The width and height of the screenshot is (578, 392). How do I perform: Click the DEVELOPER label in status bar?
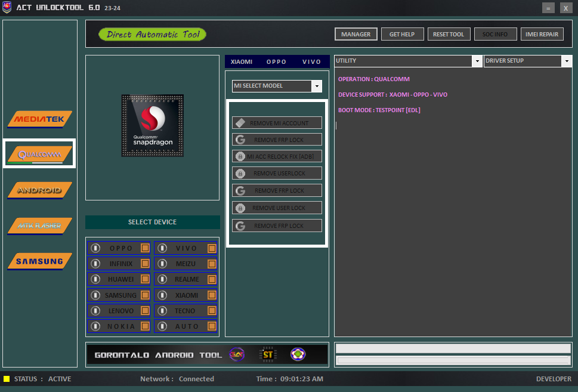click(554, 379)
